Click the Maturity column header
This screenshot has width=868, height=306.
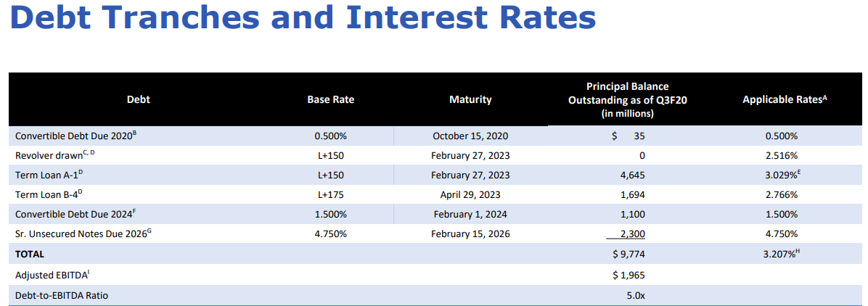click(470, 100)
